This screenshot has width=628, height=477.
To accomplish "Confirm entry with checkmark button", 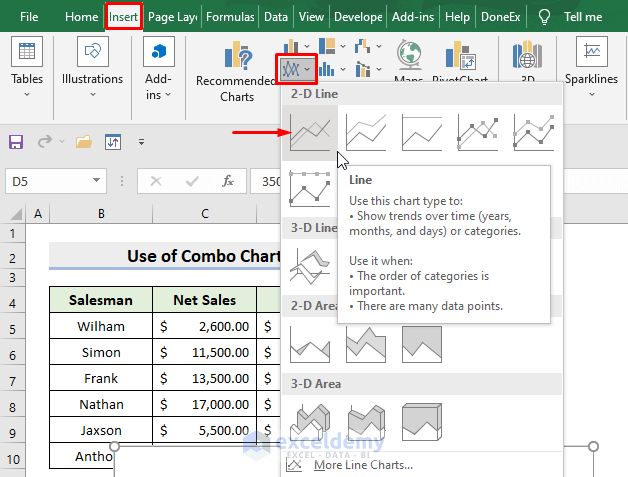I will [192, 181].
